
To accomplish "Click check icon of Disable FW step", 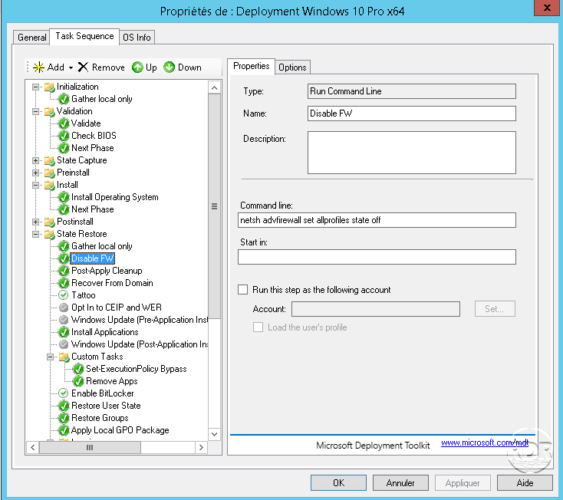I will pos(64,258).
